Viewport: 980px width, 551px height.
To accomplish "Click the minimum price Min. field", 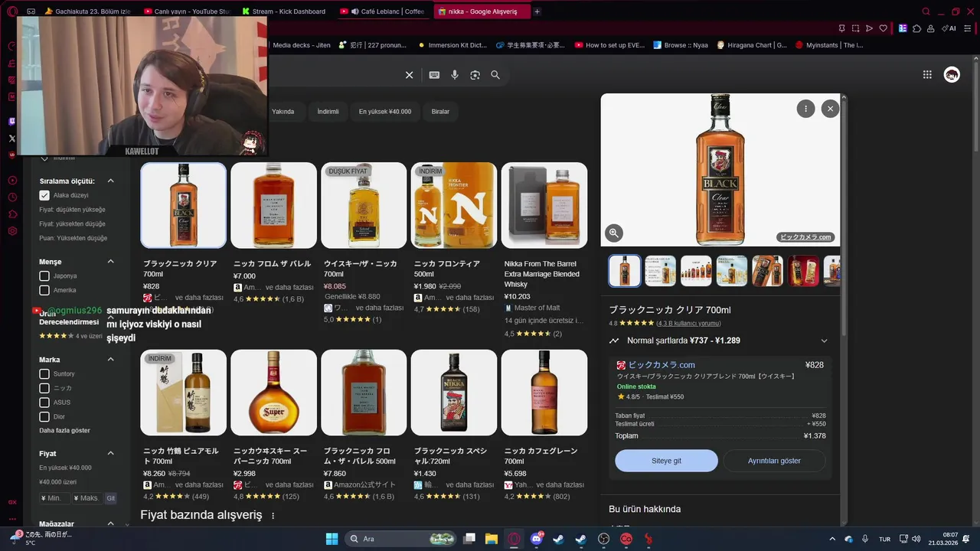I will coord(54,498).
